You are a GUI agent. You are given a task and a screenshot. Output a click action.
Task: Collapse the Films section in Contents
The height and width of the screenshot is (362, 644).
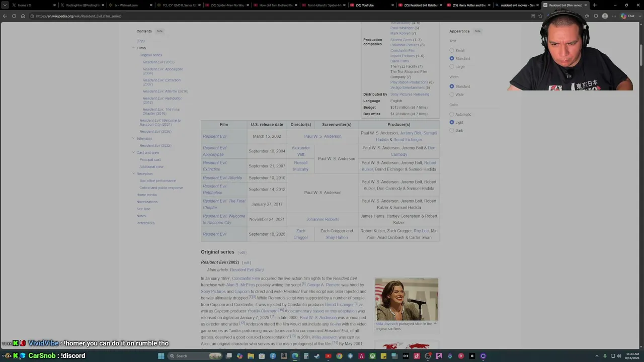[x=133, y=48]
